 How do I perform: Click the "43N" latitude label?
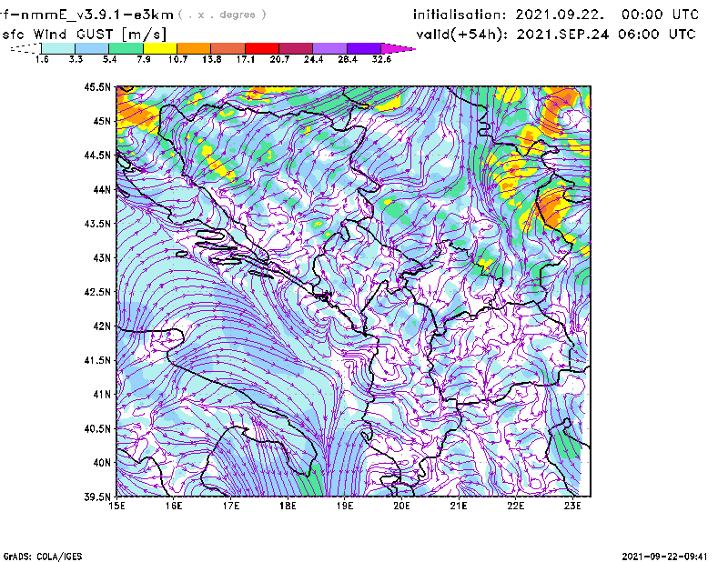point(102,257)
